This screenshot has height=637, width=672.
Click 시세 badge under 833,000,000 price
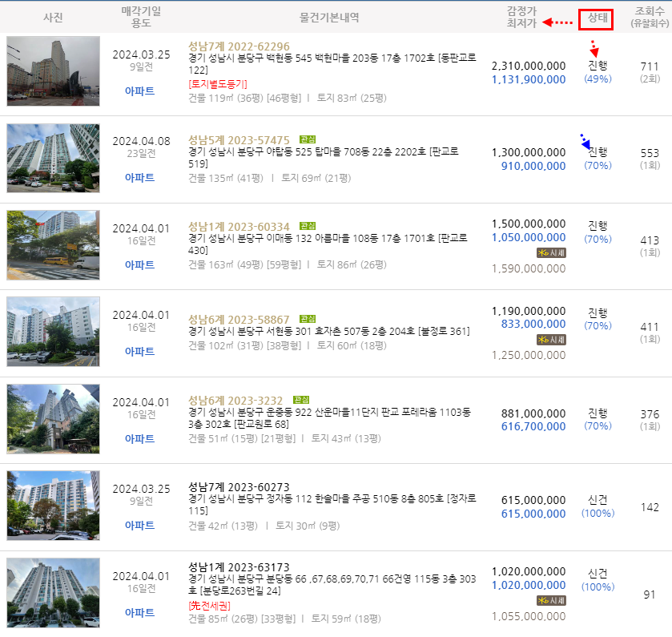click(552, 340)
